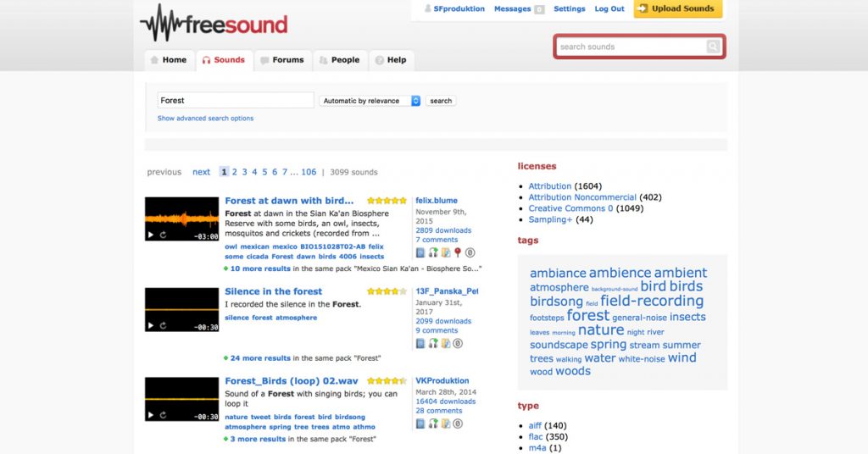Open results page 2
The width and height of the screenshot is (868, 454).
point(234,172)
